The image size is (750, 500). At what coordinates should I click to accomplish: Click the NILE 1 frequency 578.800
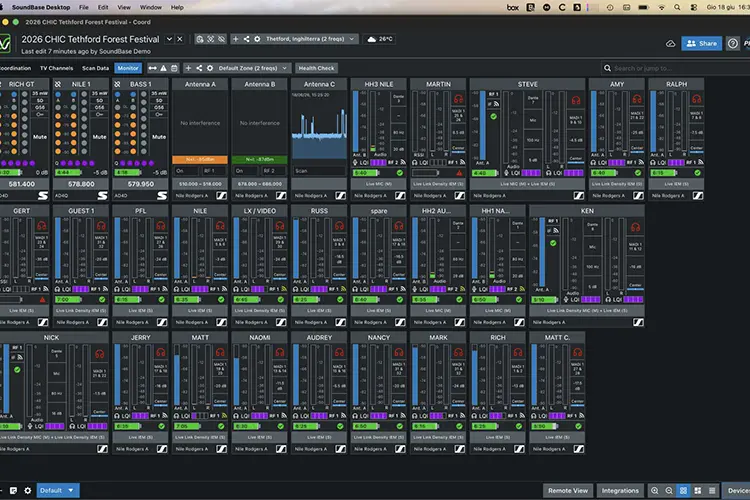click(81, 184)
